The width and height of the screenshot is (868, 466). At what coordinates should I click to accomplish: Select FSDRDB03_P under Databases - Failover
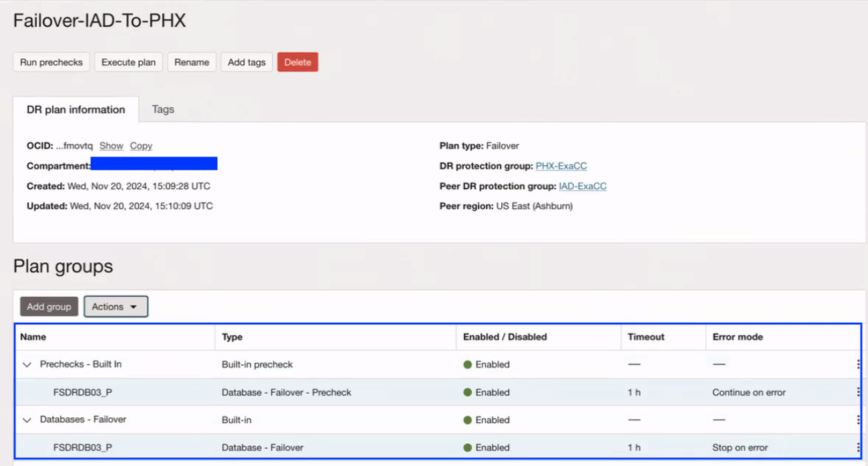click(x=83, y=447)
